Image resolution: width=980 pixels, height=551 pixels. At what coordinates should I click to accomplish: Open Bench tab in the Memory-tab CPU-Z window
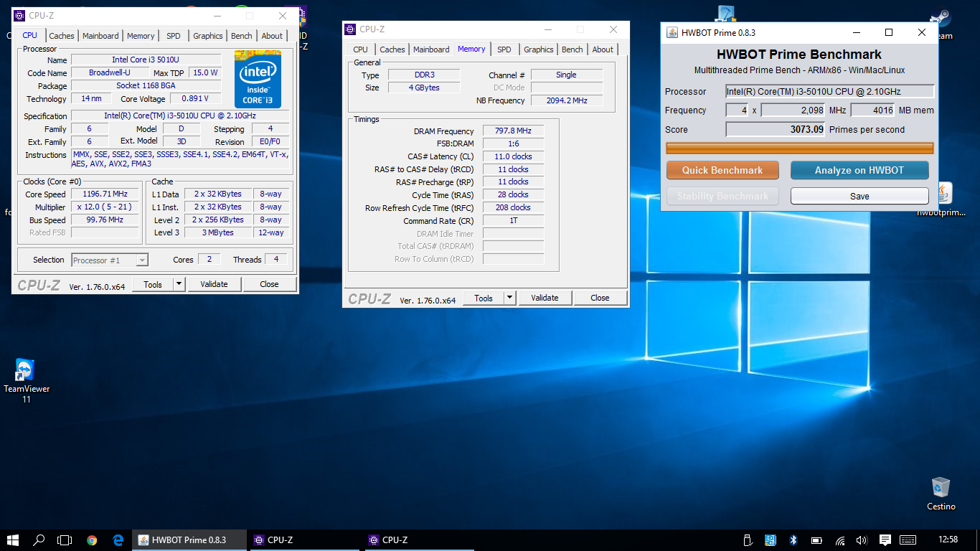[573, 50]
